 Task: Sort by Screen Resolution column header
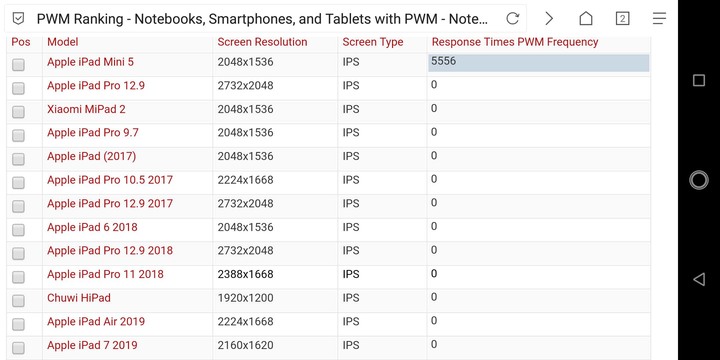[x=262, y=42]
